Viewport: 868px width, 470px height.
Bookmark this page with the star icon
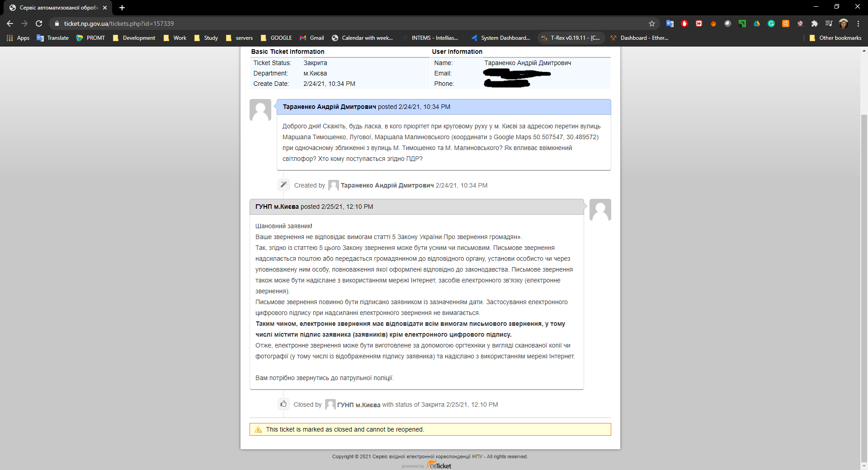point(651,23)
